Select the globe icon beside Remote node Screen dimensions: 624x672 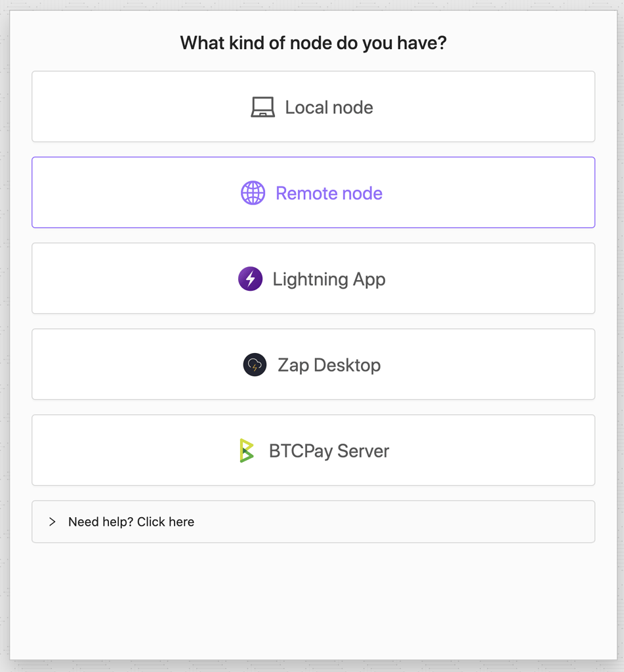coord(253,192)
